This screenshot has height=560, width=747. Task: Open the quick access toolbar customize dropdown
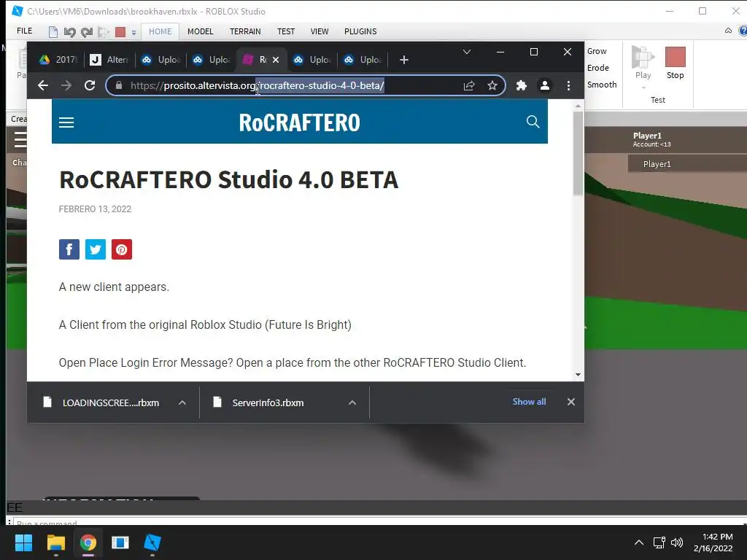click(134, 32)
